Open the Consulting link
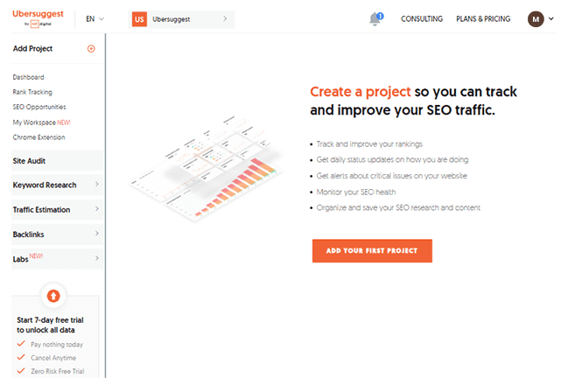This screenshot has height=392, width=568. [422, 19]
